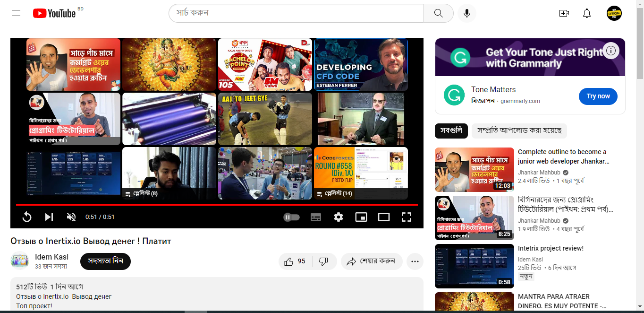Share the video via শেয়ার করুন
This screenshot has width=644, height=313.
[x=371, y=261]
